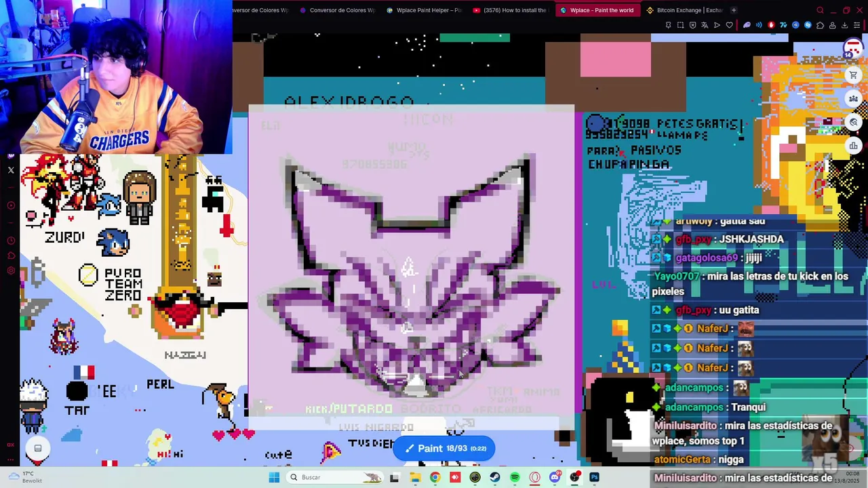Image resolution: width=868 pixels, height=488 pixels.
Task: Click the 'ALEXIDROGO' pixel text on map
Action: point(349,102)
